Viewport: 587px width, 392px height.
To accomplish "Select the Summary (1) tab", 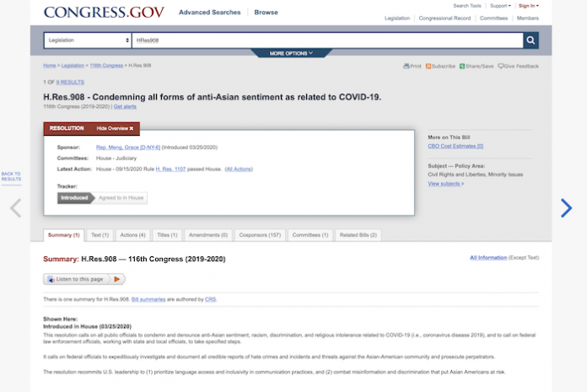I will (63, 235).
